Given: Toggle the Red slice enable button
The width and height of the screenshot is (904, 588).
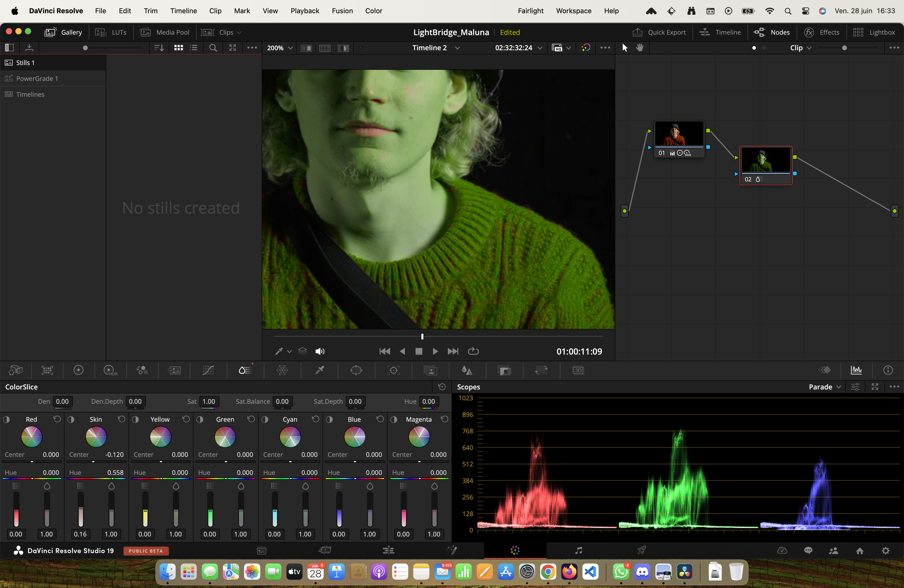Looking at the screenshot, I should click(6, 419).
